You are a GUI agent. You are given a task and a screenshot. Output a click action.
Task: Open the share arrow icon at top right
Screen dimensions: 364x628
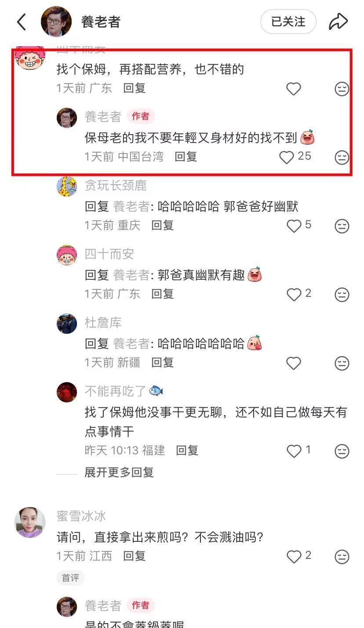tap(339, 22)
